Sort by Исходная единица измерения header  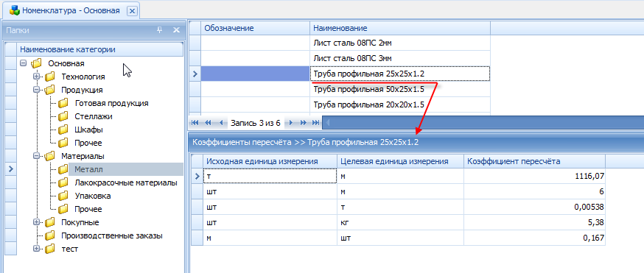point(270,161)
